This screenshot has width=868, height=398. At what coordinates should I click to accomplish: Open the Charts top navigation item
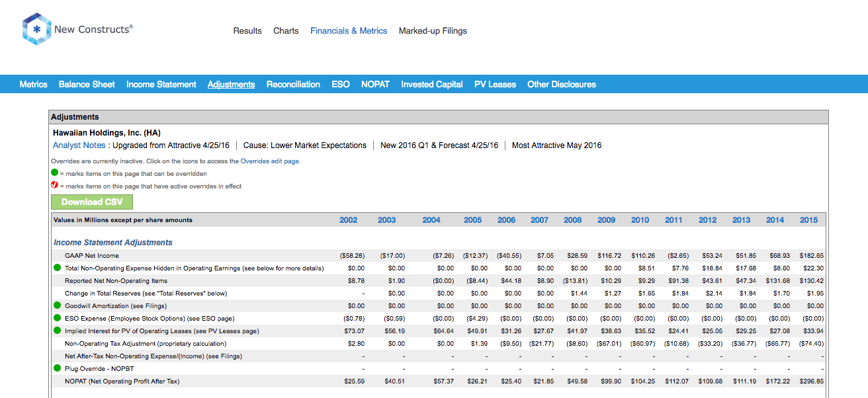coord(286,31)
